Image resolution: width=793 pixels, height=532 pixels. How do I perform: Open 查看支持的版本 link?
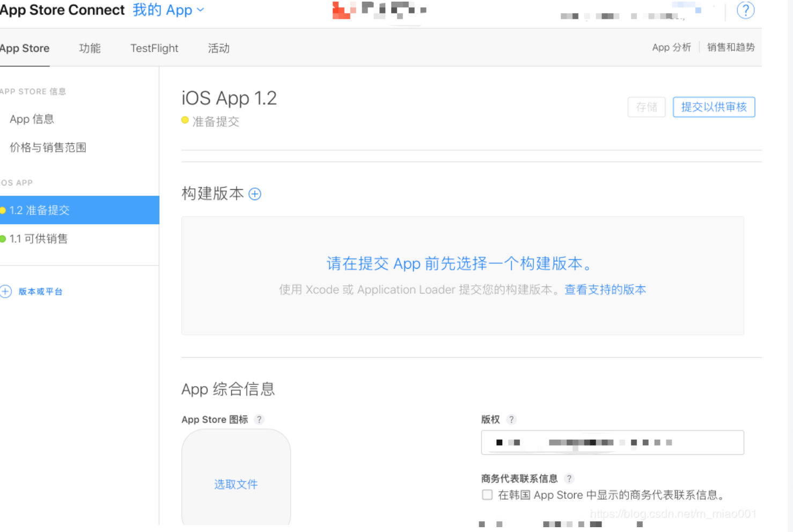(605, 290)
